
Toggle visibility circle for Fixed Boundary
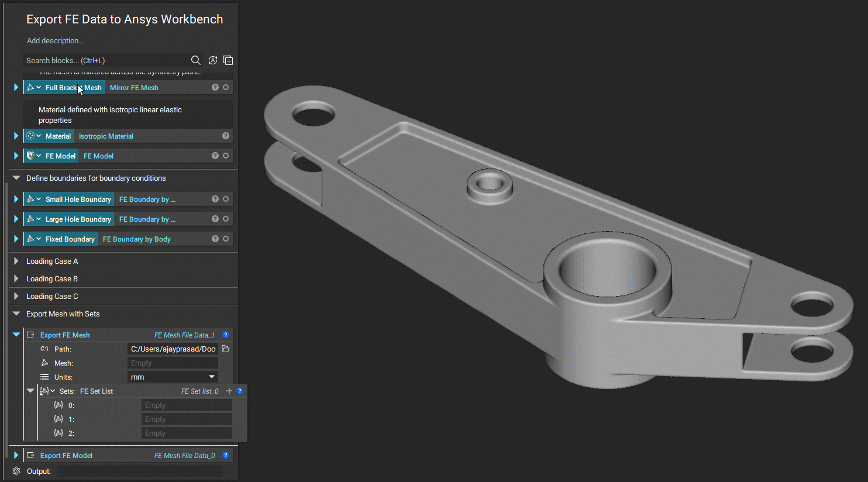coord(226,239)
